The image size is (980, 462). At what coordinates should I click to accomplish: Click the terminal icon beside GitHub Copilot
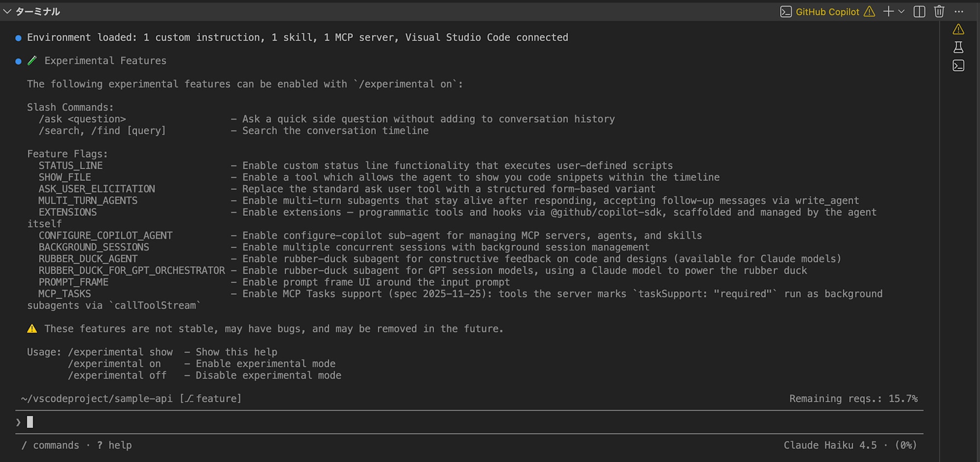[785, 12]
